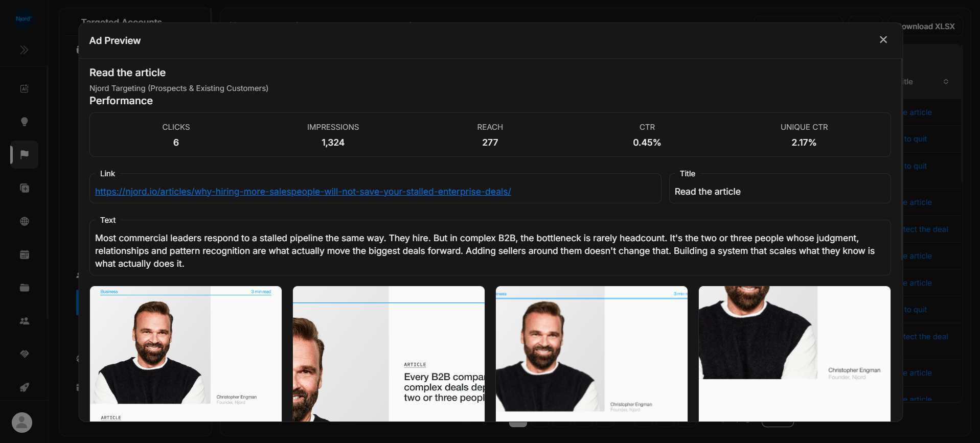Click the IMPRESSIONS value 1,324

click(333, 143)
